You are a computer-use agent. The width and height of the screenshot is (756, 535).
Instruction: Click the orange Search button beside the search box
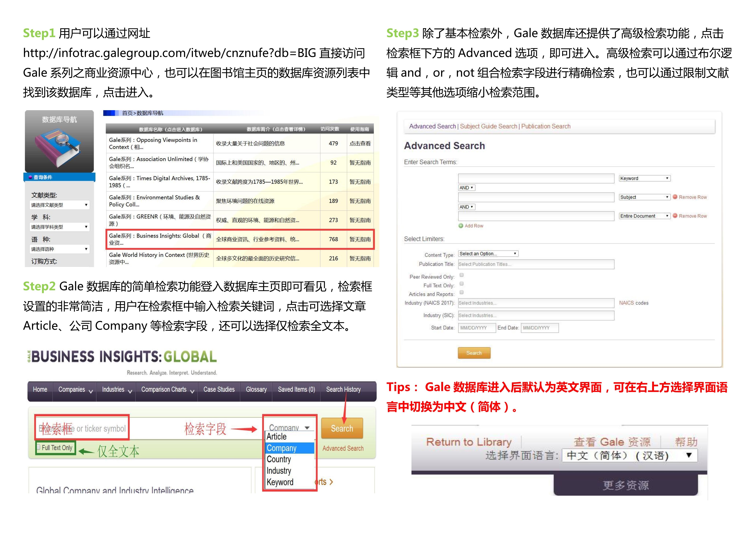point(342,428)
